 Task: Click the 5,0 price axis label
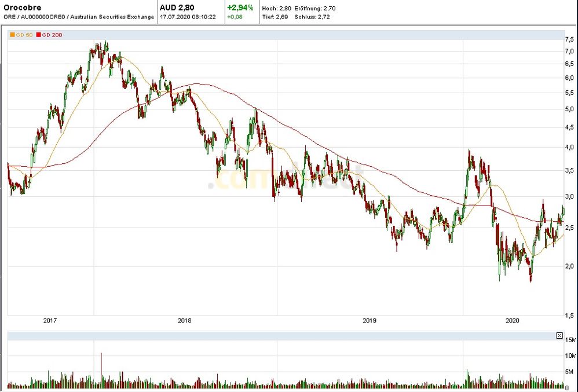[x=569, y=109]
